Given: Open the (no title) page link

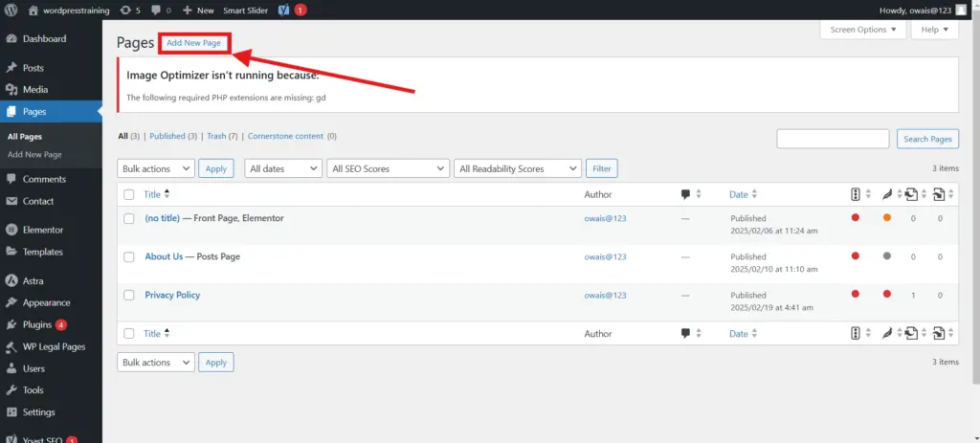Looking at the screenshot, I should (163, 218).
